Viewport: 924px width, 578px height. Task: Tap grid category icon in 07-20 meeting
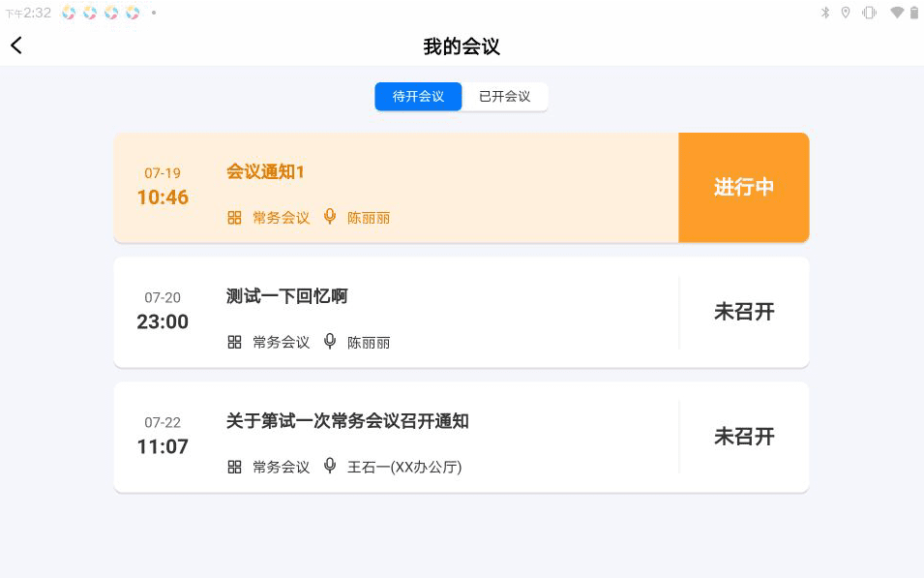pos(234,342)
